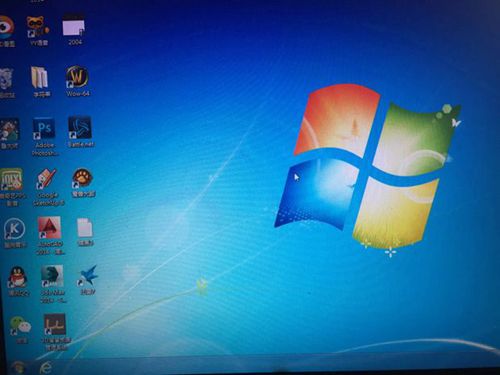Open the 3ds Max shortcut
This screenshot has height=375, width=500.
(52, 276)
